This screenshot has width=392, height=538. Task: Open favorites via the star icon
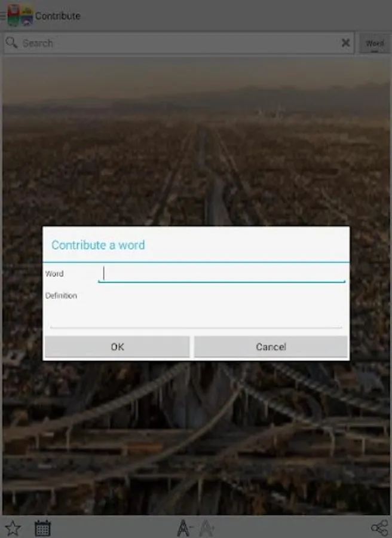[13, 528]
